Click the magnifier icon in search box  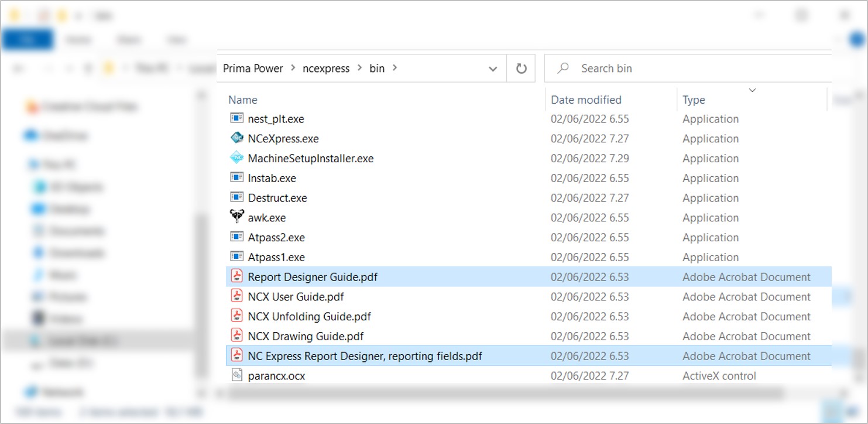click(x=563, y=69)
